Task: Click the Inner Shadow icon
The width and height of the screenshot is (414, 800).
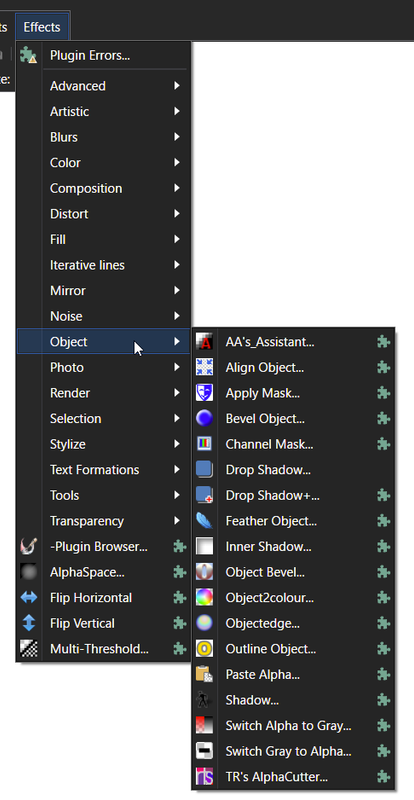Action: (x=204, y=546)
